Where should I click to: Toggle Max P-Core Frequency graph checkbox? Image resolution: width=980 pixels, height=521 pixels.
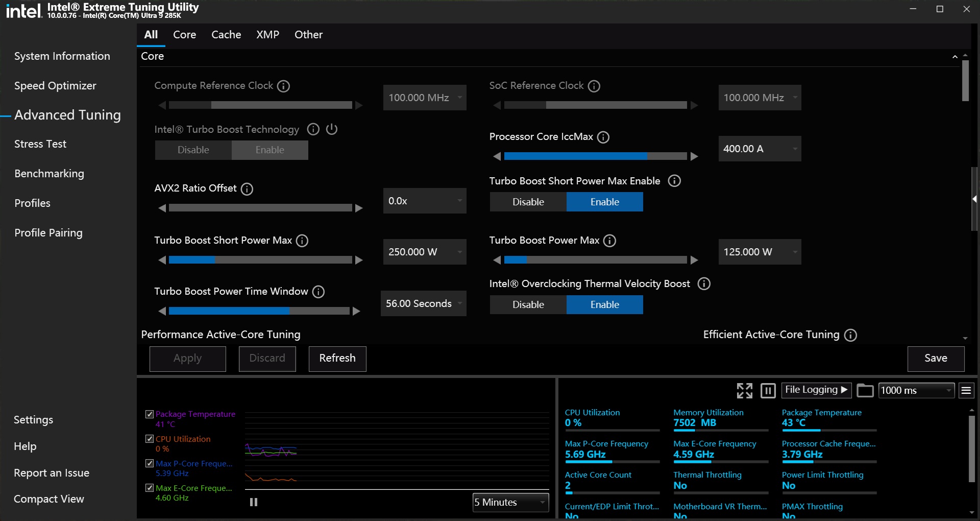150,463
